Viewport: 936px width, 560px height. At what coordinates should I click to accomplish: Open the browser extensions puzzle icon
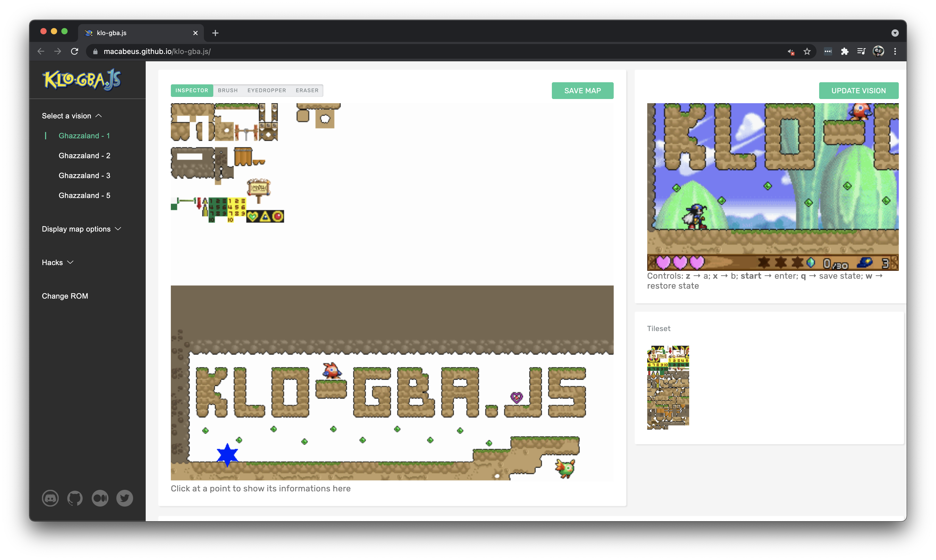click(x=845, y=52)
